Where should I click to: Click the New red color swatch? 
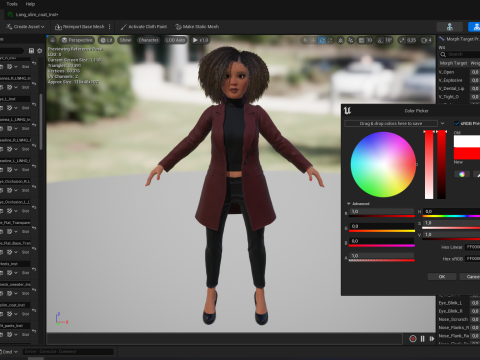point(467,153)
